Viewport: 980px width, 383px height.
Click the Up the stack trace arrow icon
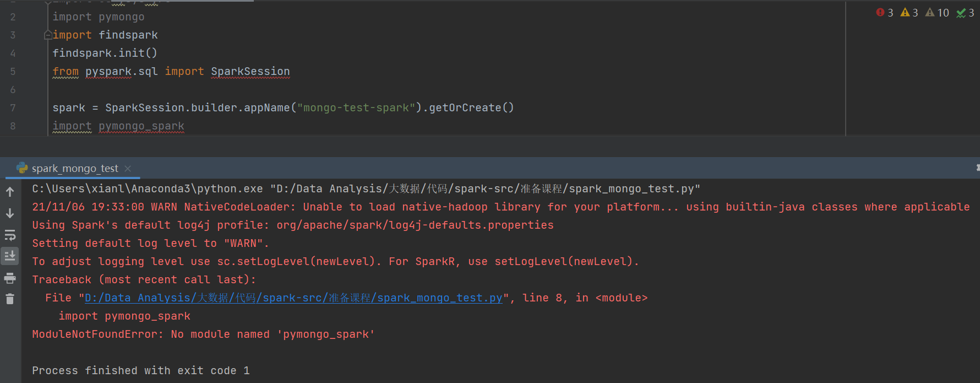[10, 192]
